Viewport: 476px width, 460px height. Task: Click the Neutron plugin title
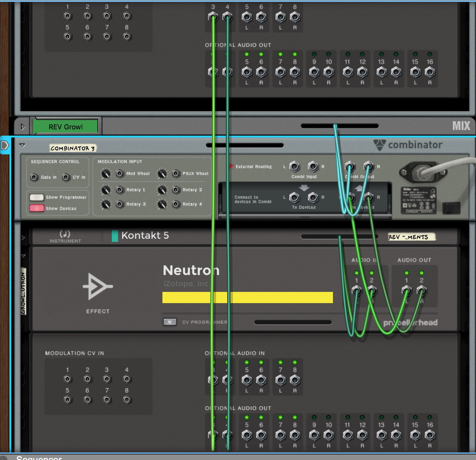click(191, 270)
